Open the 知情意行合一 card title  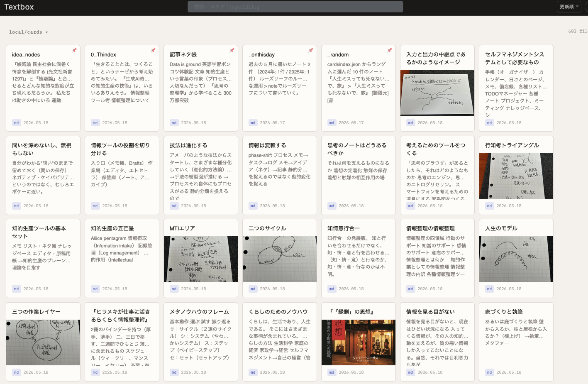[x=344, y=228]
